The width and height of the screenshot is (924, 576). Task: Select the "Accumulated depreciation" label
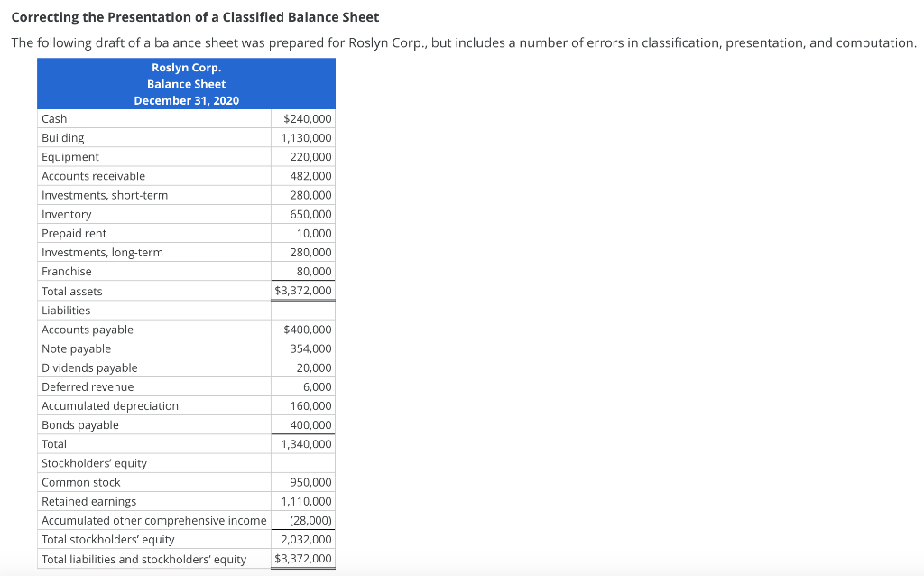[x=109, y=405]
